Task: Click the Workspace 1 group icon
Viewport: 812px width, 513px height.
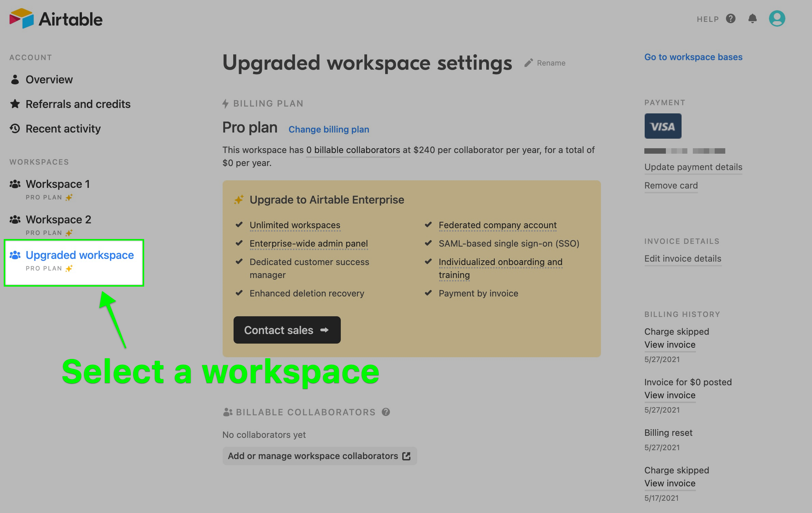Action: pyautogui.click(x=15, y=184)
